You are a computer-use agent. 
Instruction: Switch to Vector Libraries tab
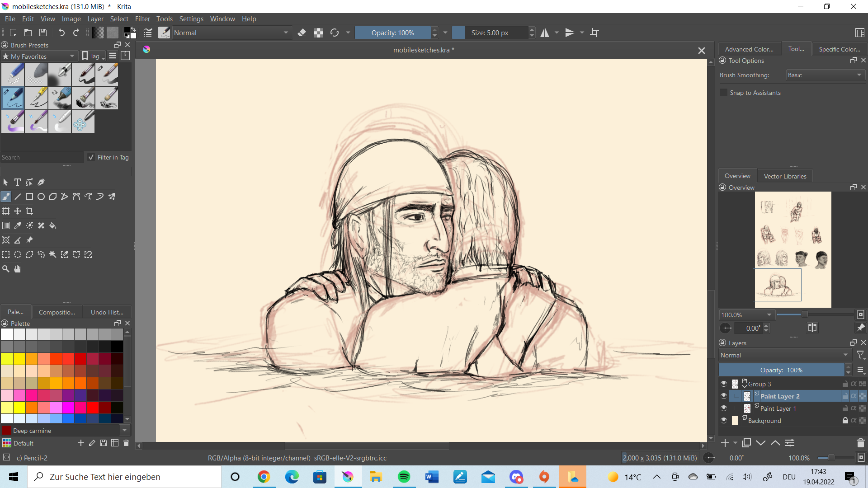pyautogui.click(x=785, y=176)
